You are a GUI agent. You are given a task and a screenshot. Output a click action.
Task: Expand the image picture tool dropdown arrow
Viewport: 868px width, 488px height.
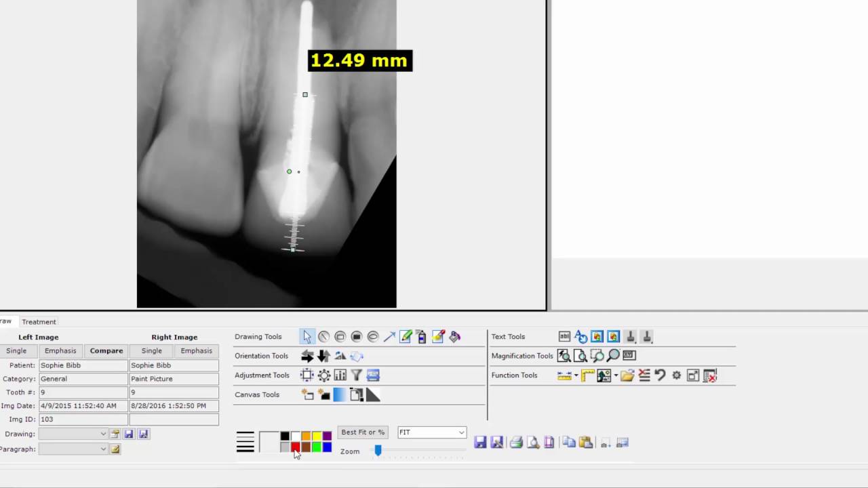[616, 375]
